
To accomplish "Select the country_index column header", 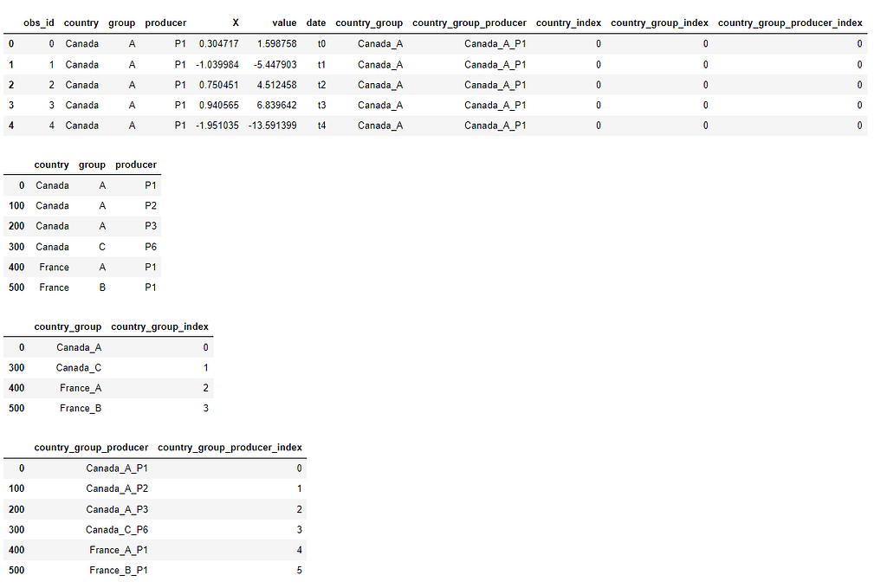I will pyautogui.click(x=568, y=23).
